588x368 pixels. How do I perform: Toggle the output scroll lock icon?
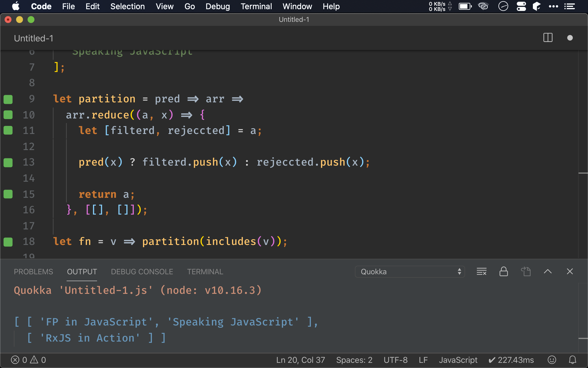pos(504,271)
